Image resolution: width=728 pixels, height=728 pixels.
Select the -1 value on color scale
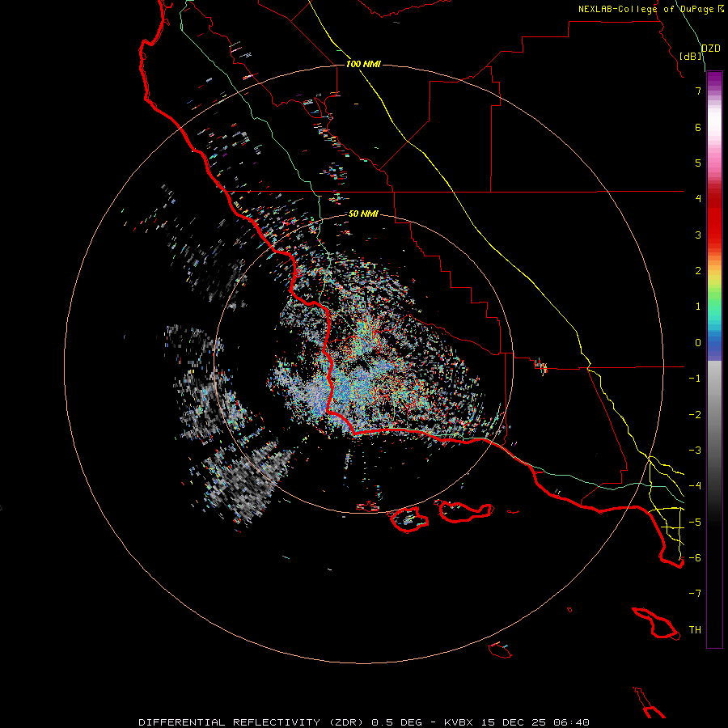point(695,379)
